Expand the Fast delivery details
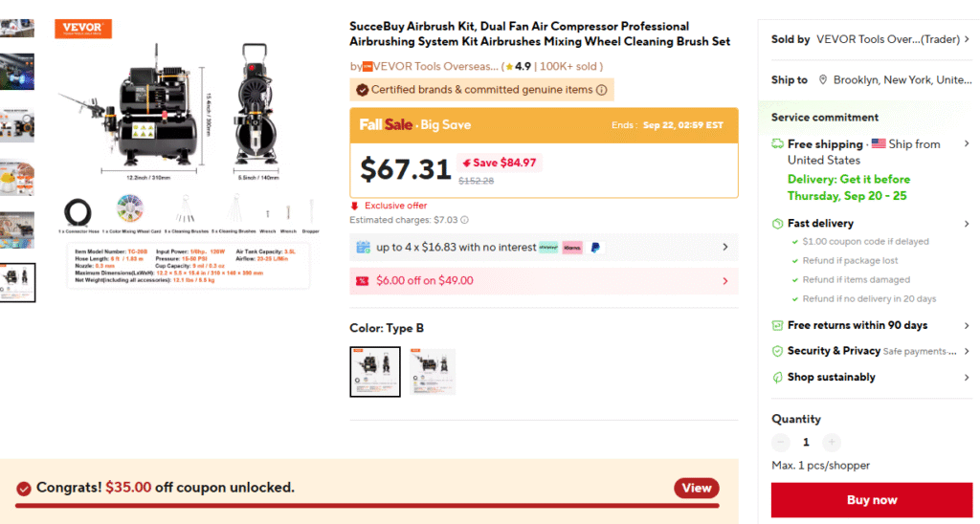This screenshot has height=524, width=980. click(x=966, y=224)
